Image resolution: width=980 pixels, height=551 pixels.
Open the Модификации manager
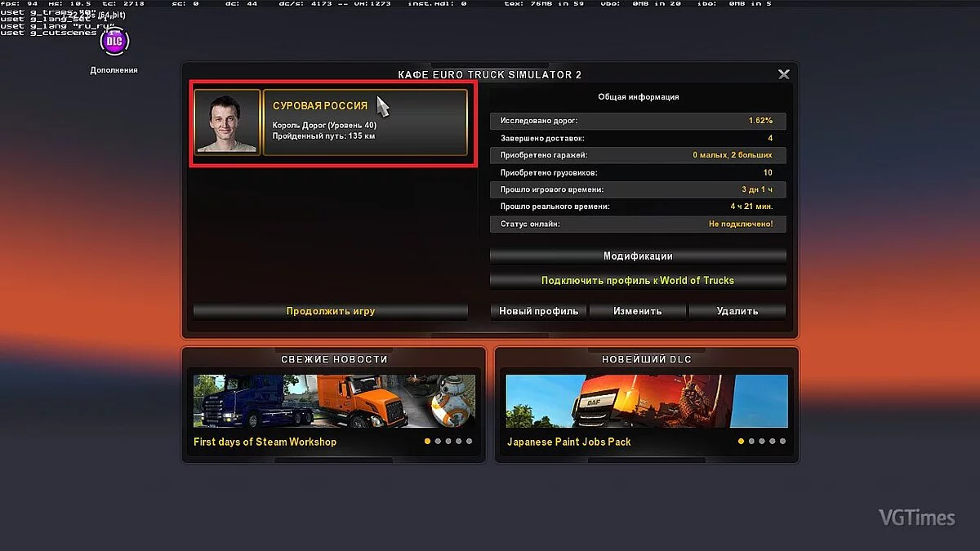638,256
